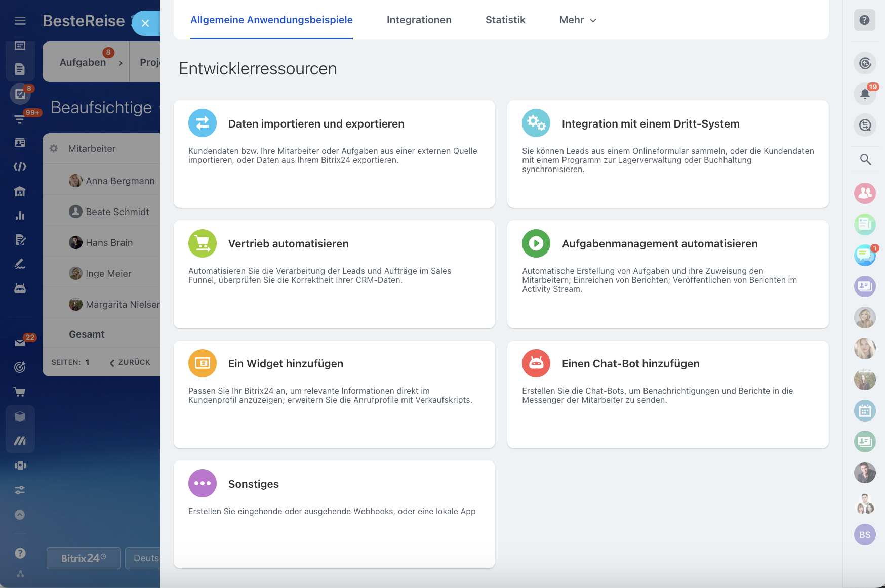This screenshot has height=588, width=885.
Task: Open the search magnifier in right panel
Action: 865,160
